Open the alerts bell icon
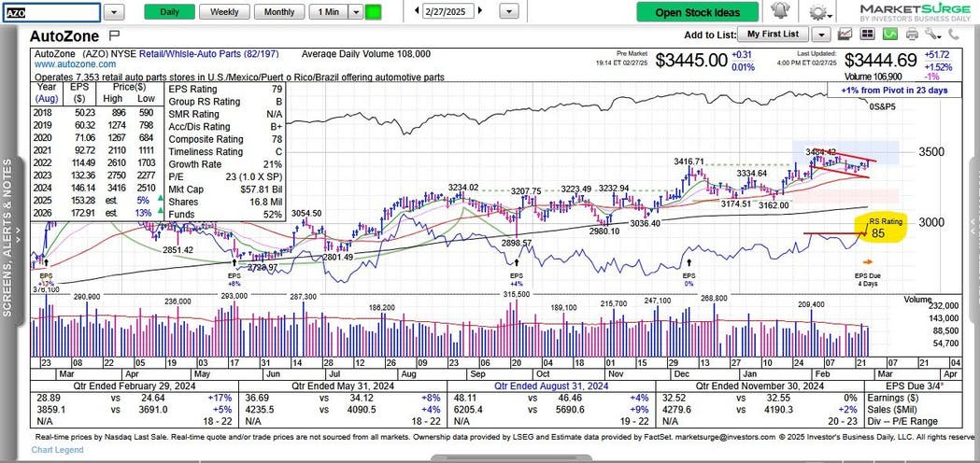Viewport: 980px width, 463px height. (x=779, y=11)
